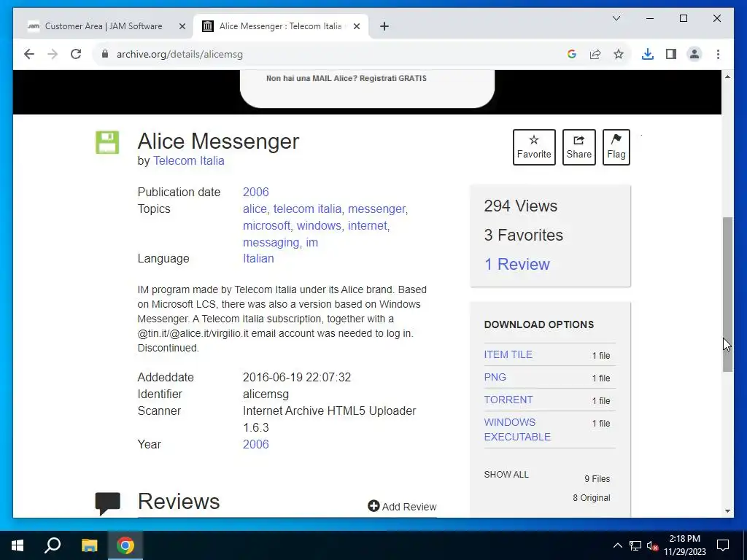Share the Alice Messenger item

(578, 147)
